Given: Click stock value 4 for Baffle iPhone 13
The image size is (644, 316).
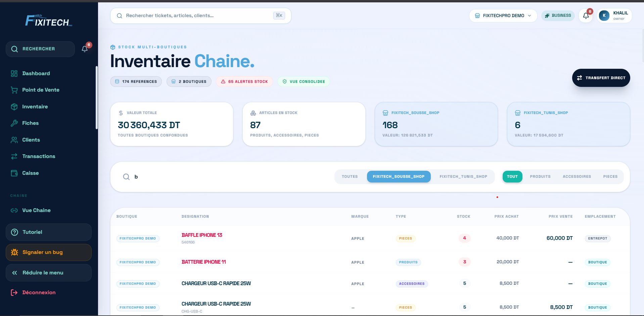Looking at the screenshot, I should click(465, 238).
